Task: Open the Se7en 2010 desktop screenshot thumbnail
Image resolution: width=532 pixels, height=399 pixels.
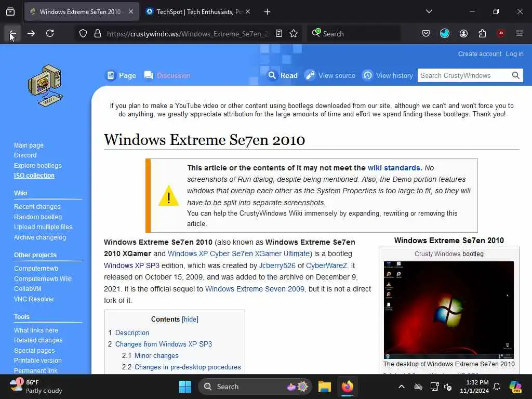Action: 448,310
